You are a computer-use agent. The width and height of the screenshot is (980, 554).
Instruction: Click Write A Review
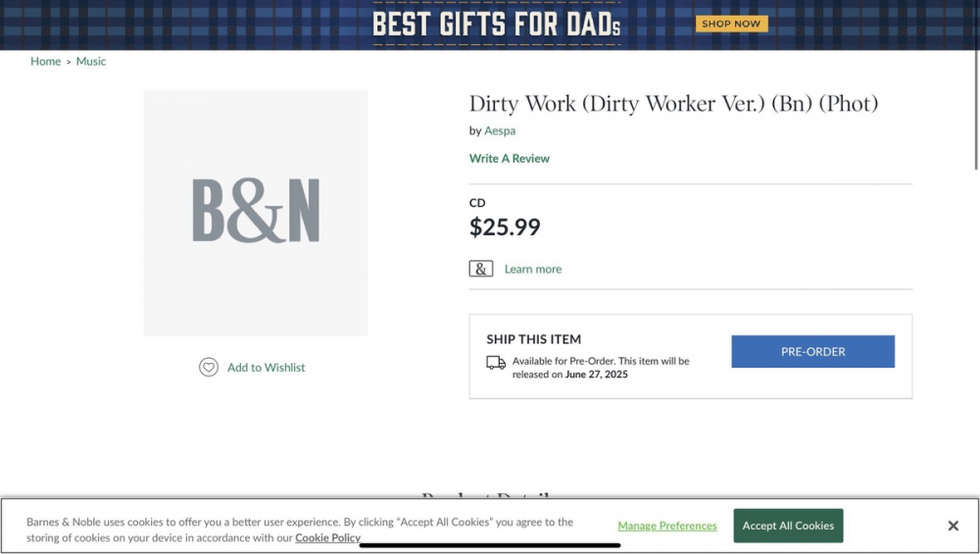(x=510, y=158)
